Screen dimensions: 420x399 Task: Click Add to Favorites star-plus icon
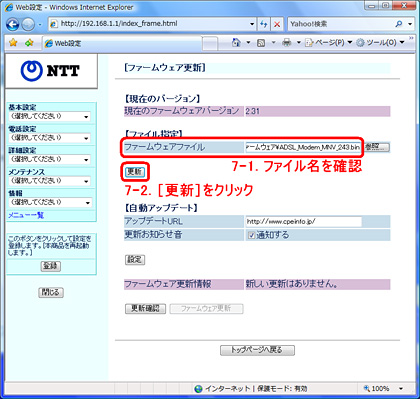[30, 43]
